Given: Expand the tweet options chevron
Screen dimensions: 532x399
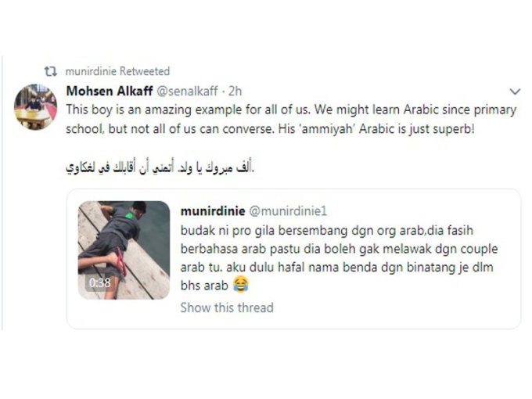Looking at the screenshot, I should coord(515,92).
